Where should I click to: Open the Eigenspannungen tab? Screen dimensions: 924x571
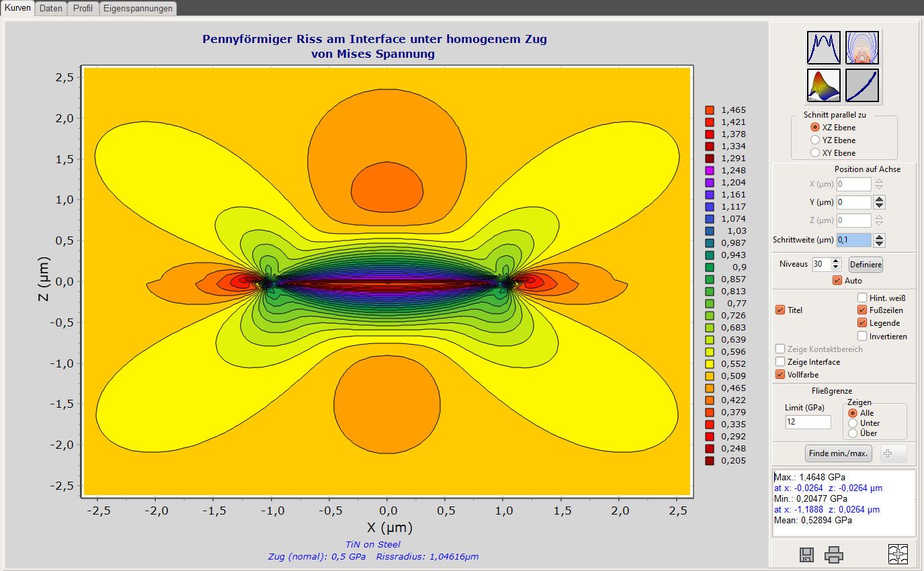(138, 9)
